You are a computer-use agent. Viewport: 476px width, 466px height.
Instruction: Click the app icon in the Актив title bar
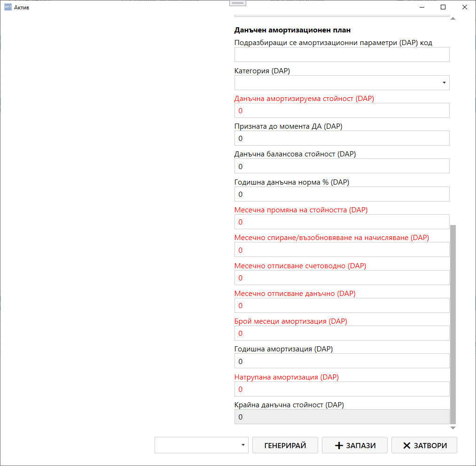click(x=8, y=7)
